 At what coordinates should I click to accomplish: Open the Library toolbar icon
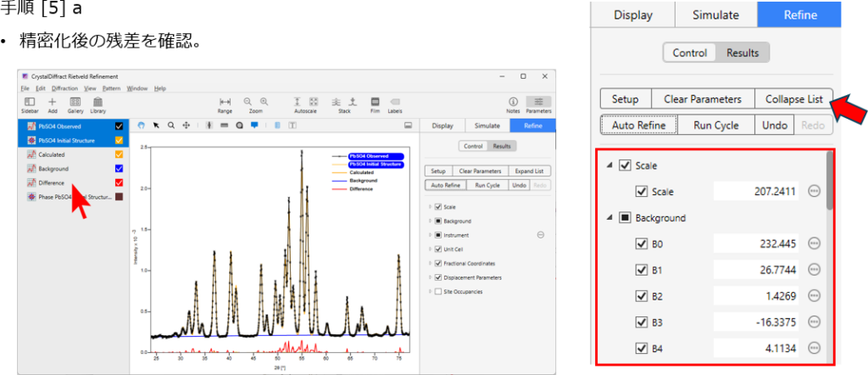(97, 102)
